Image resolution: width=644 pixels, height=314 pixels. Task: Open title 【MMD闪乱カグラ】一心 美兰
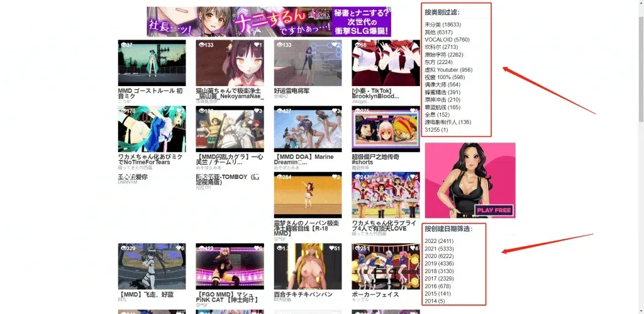point(230,160)
